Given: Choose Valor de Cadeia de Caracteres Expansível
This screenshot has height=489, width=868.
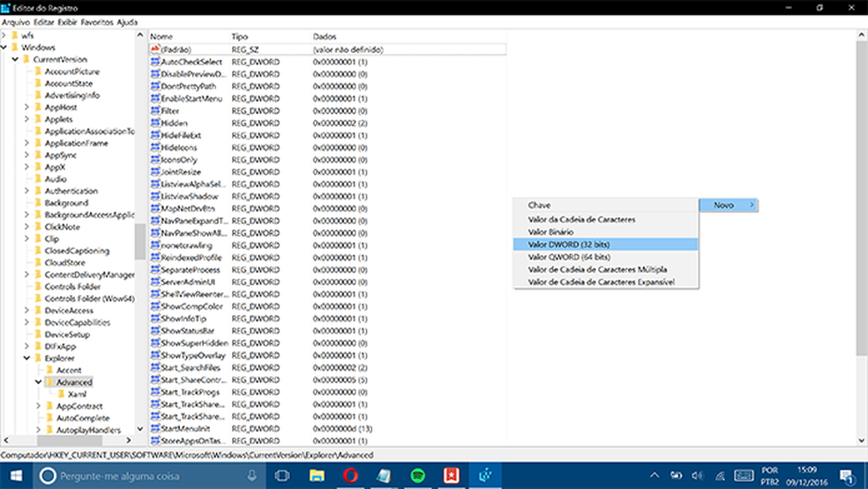Looking at the screenshot, I should pos(606,282).
